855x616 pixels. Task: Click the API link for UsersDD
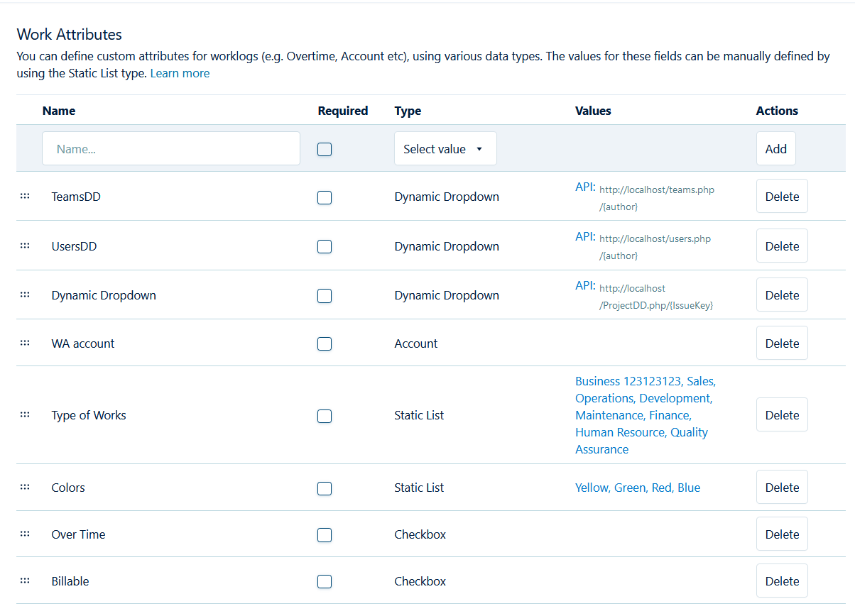tap(585, 237)
